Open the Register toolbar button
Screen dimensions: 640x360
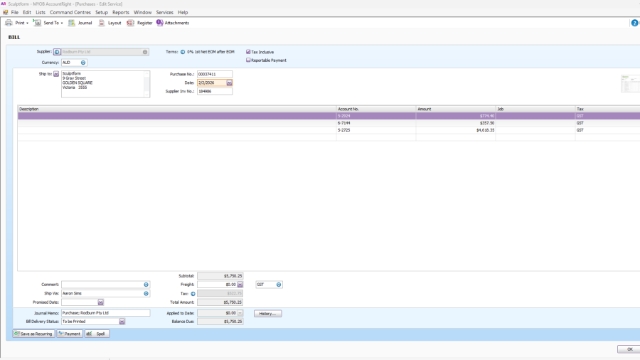[x=140, y=23]
